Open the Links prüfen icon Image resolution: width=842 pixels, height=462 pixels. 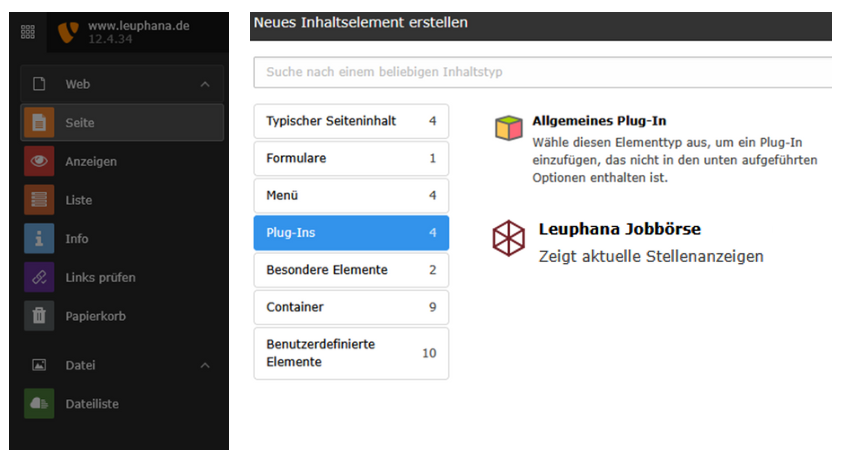[39, 277]
